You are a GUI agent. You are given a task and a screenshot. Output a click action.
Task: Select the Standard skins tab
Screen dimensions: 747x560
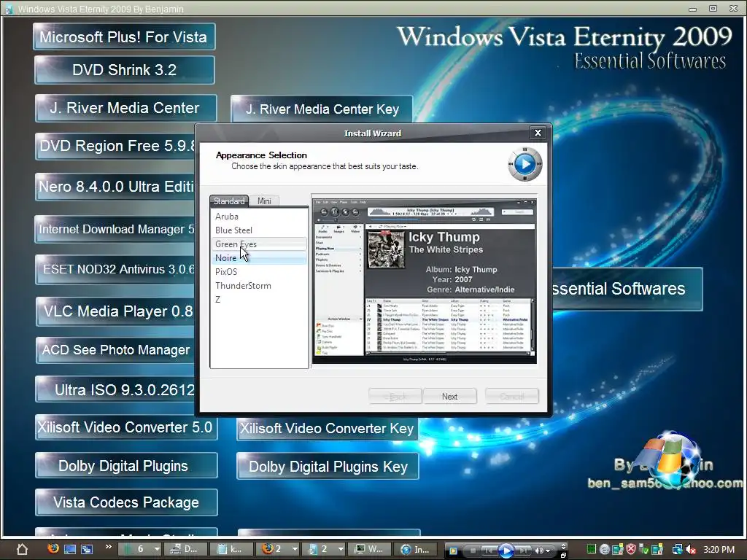[x=228, y=201]
